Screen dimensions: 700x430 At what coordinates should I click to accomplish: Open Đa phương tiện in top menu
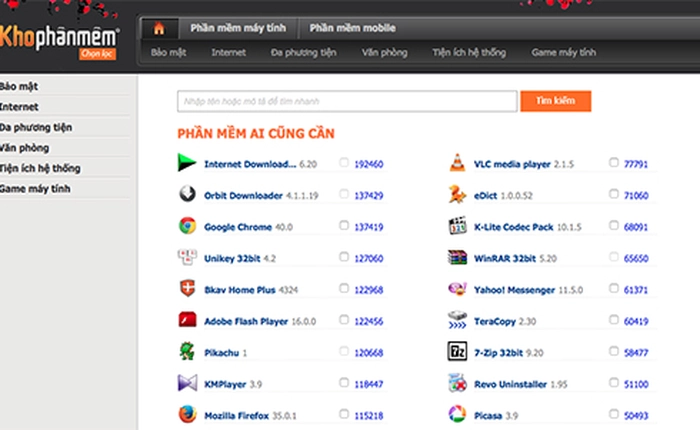(x=303, y=51)
